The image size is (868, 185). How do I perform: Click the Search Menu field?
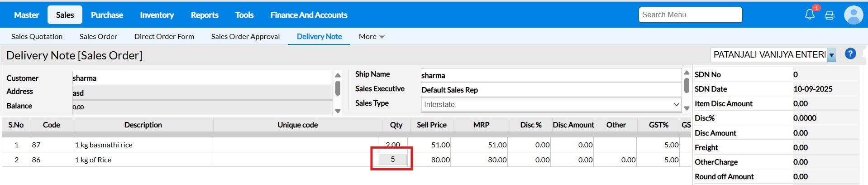(690, 15)
